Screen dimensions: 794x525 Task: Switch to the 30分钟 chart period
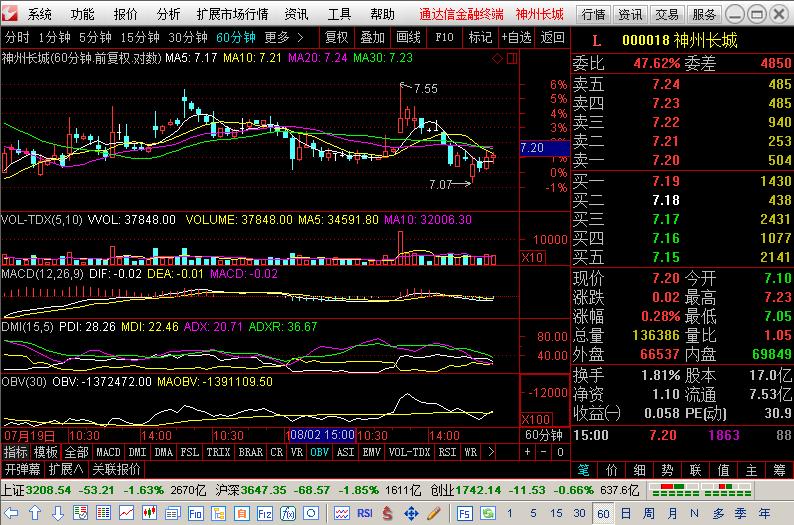click(x=188, y=37)
